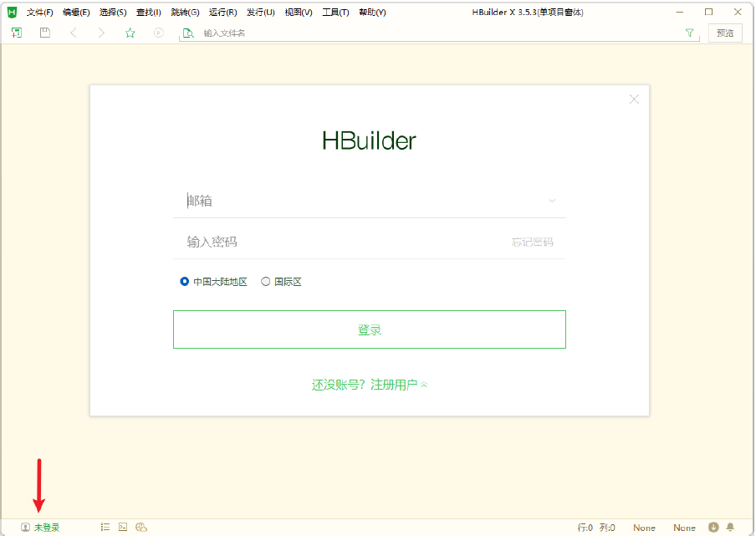756x541 pixels.
Task: Select the 国际区 radio button
Action: coord(266,282)
